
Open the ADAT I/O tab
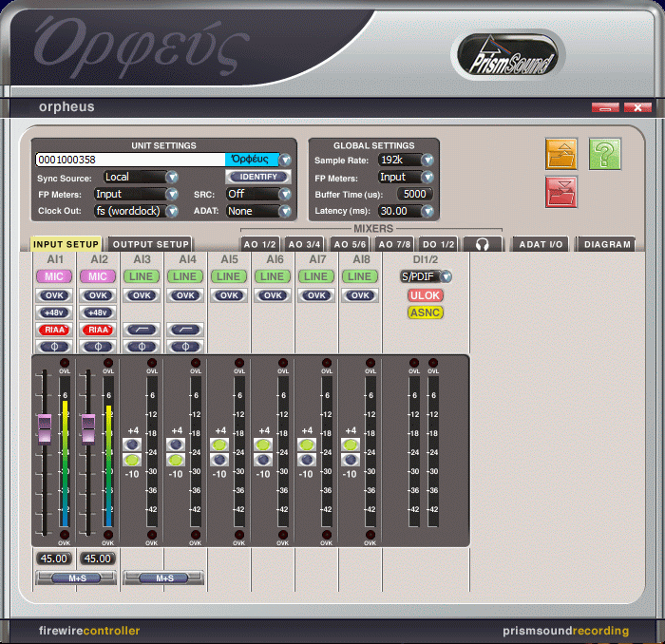(541, 244)
